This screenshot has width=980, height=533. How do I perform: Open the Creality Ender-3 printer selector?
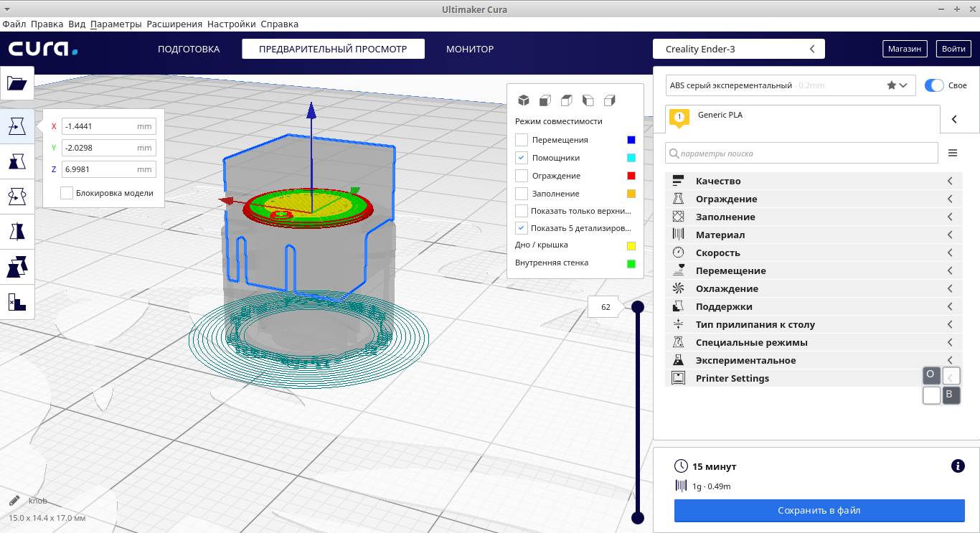tap(739, 49)
